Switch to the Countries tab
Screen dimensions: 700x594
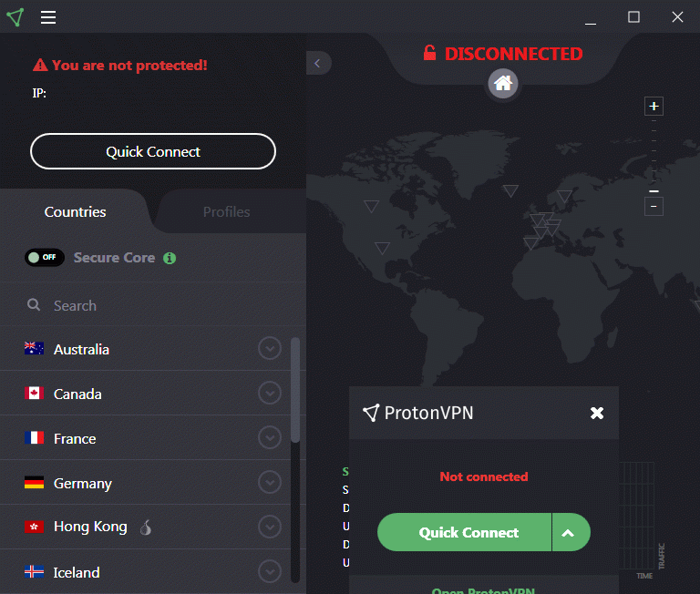click(x=75, y=211)
